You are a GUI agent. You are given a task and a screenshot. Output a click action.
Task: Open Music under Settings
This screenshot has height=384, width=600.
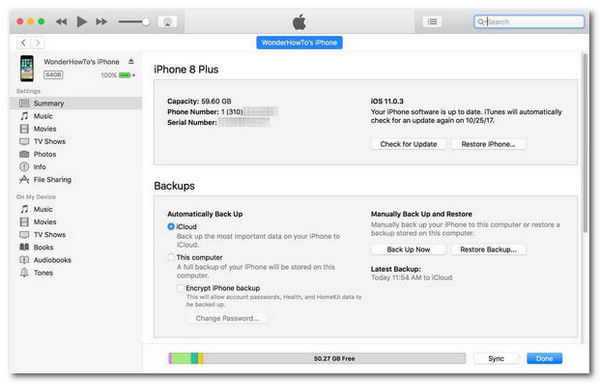[x=76, y=116]
